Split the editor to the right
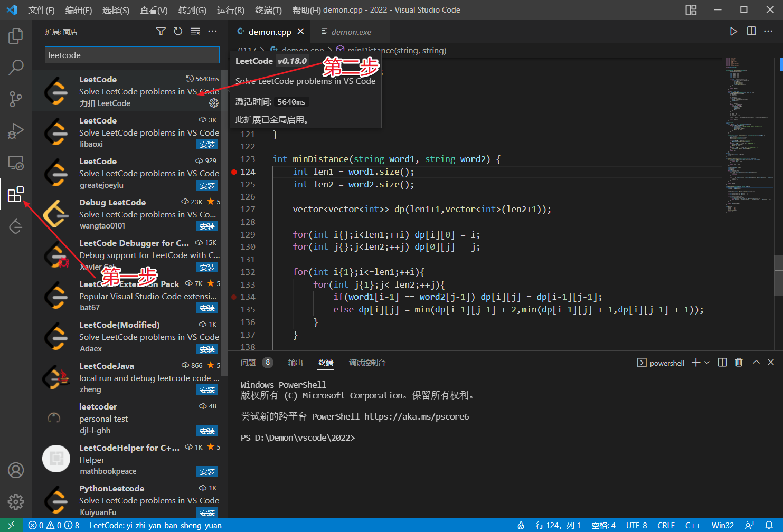The height and width of the screenshot is (532, 783). tap(751, 32)
